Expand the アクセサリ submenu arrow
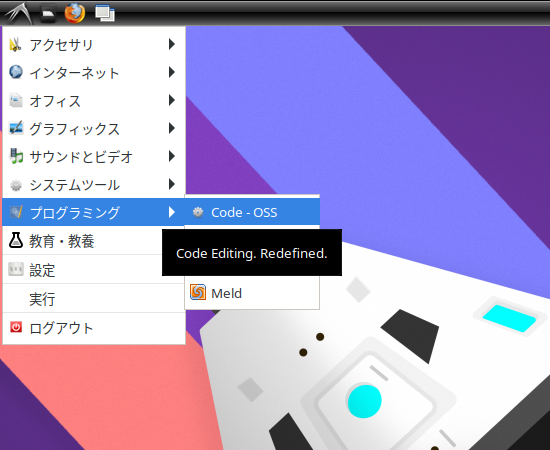The height and width of the screenshot is (450, 550). 172,44
